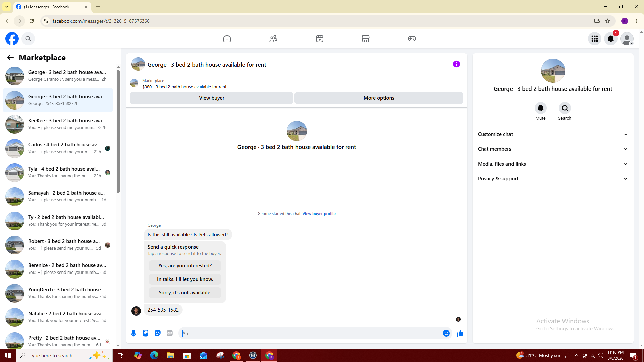Open notifications bell in top bar
This screenshot has height=362, width=644.
click(x=610, y=39)
